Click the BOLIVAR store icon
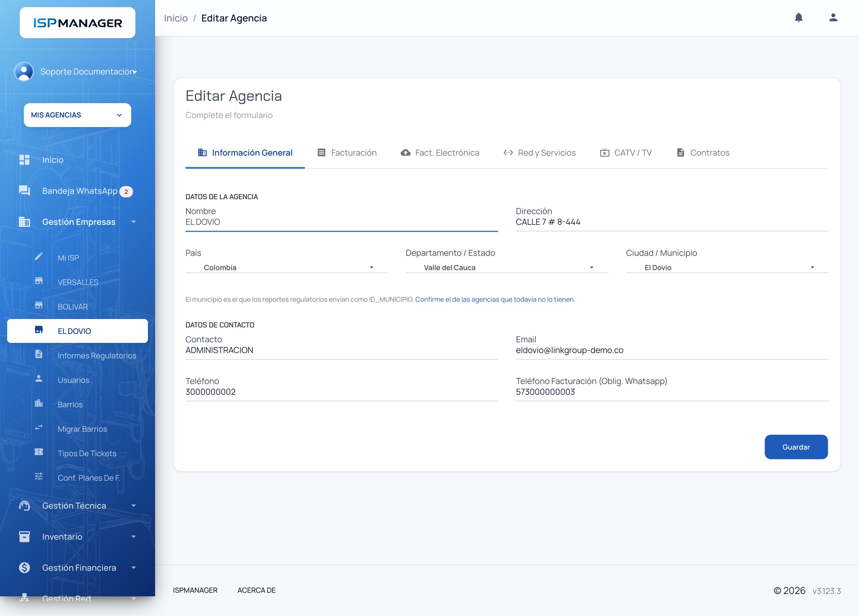 (39, 306)
